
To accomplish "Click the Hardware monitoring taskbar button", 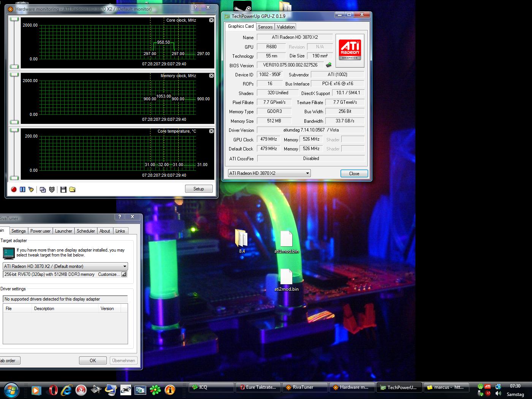I will coord(352,387).
